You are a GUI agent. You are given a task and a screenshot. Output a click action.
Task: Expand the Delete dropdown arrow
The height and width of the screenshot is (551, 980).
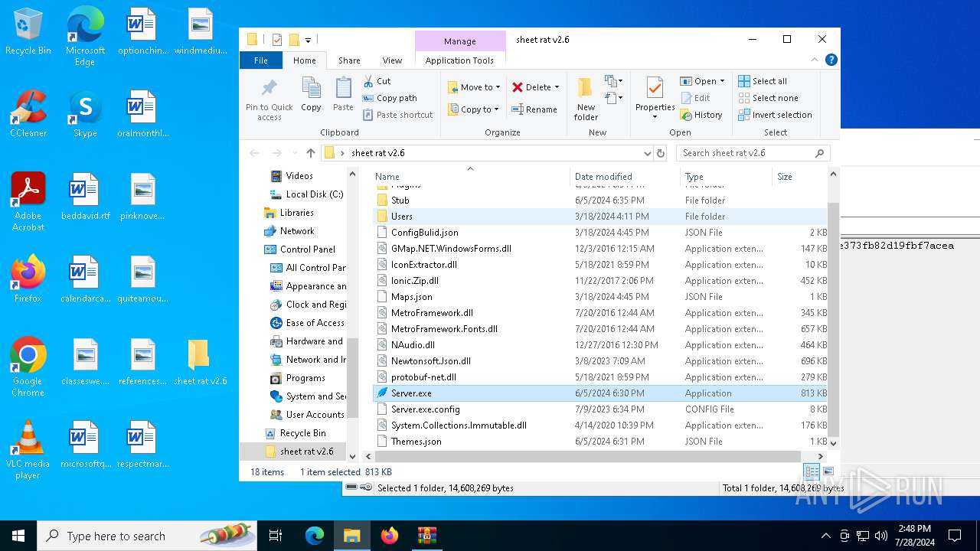click(557, 87)
